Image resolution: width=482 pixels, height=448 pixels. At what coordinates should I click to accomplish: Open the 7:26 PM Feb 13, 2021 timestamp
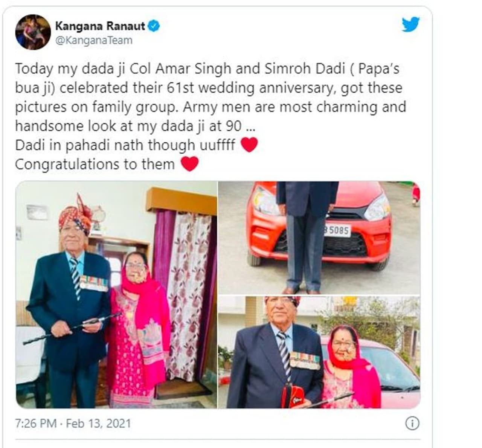click(73, 423)
